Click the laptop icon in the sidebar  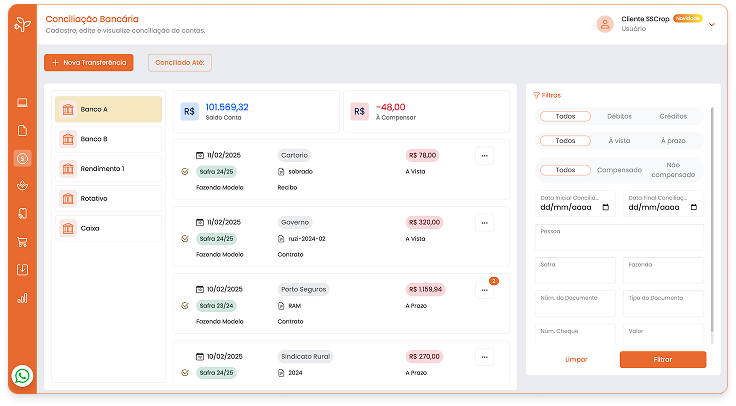pyautogui.click(x=22, y=103)
